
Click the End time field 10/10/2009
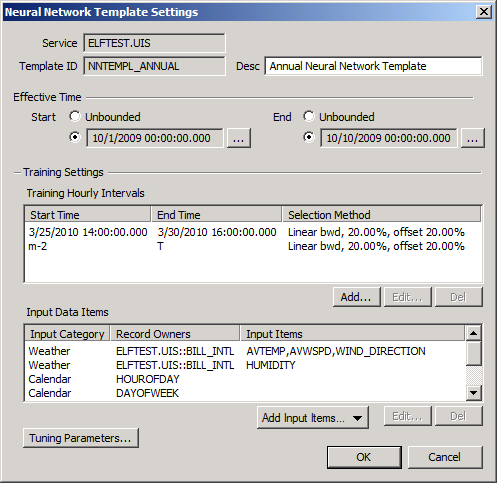pyautogui.click(x=389, y=138)
